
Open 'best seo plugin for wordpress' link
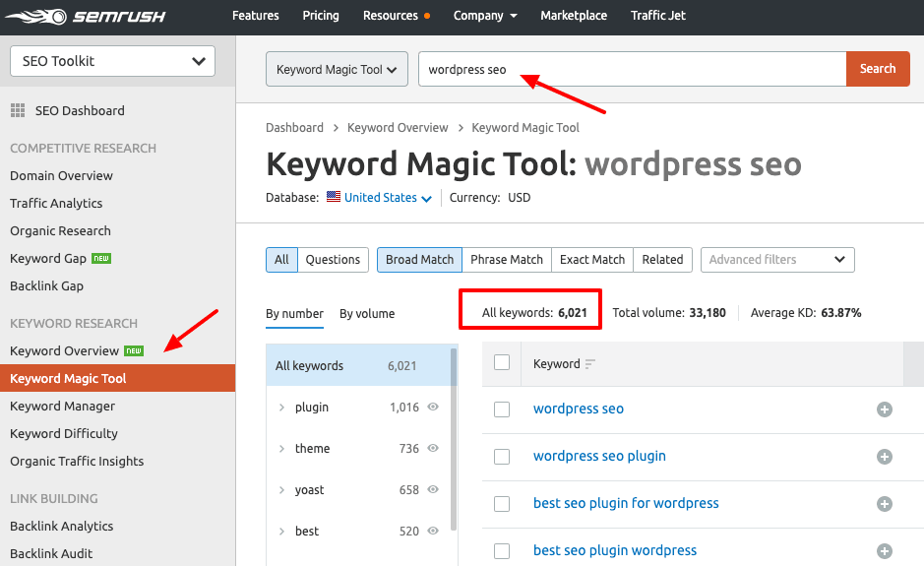(626, 503)
